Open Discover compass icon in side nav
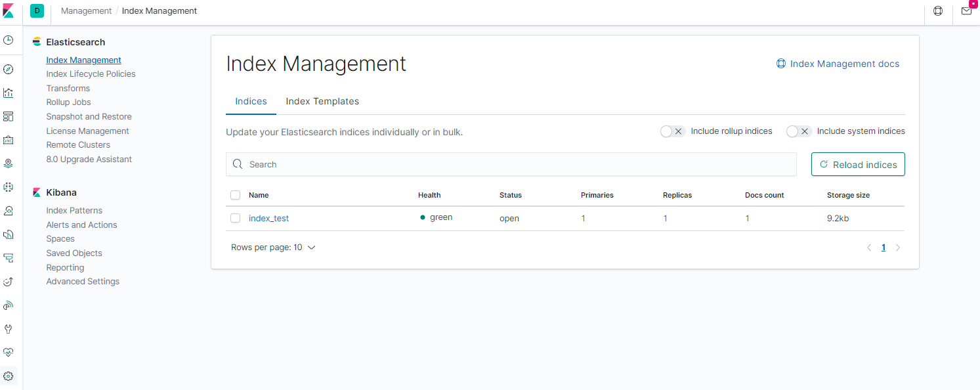 pyautogui.click(x=8, y=70)
